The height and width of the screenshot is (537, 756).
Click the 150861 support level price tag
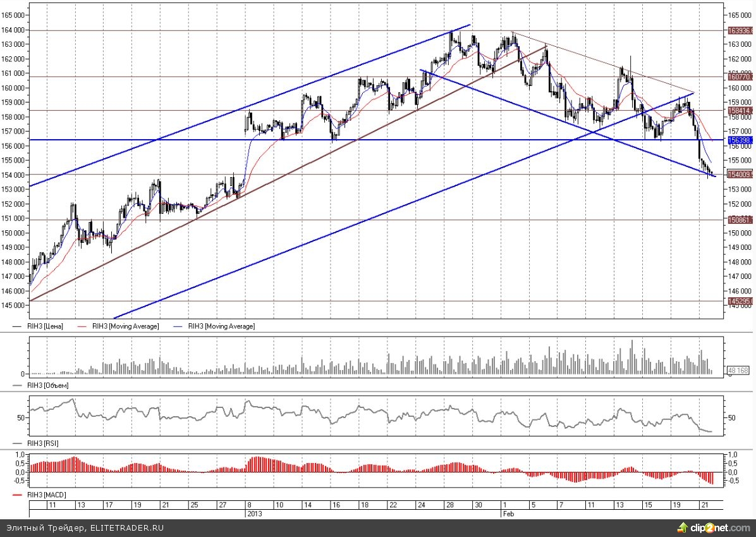[x=740, y=220]
